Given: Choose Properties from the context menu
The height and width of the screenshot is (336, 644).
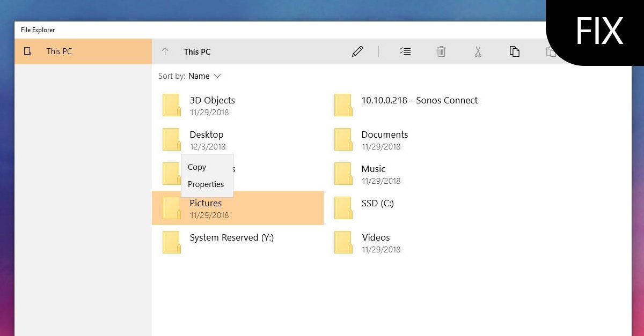Looking at the screenshot, I should [206, 184].
